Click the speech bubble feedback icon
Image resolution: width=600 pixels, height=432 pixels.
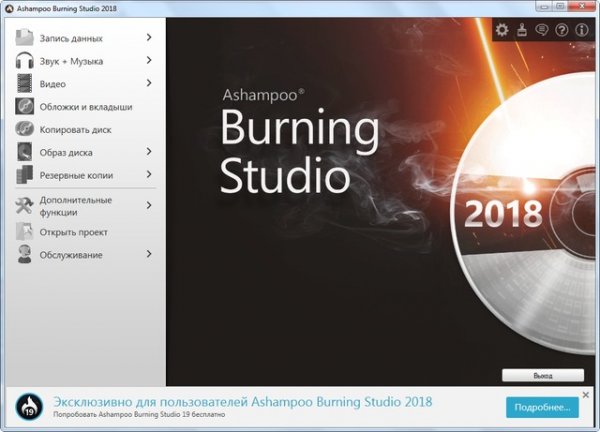coord(542,29)
